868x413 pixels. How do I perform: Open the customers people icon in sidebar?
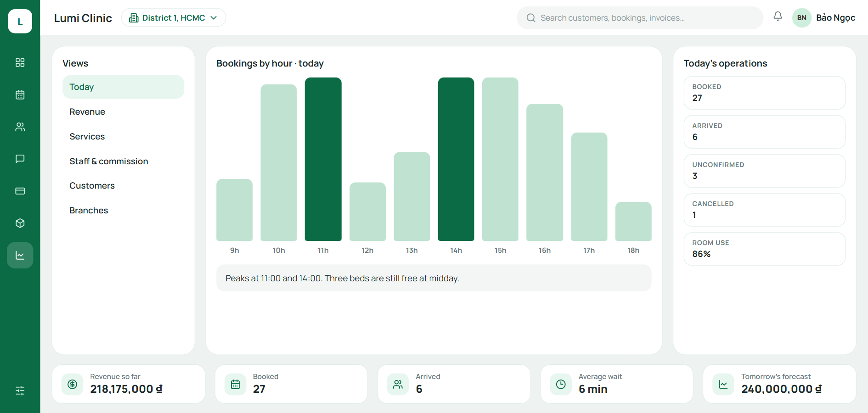[x=20, y=127]
